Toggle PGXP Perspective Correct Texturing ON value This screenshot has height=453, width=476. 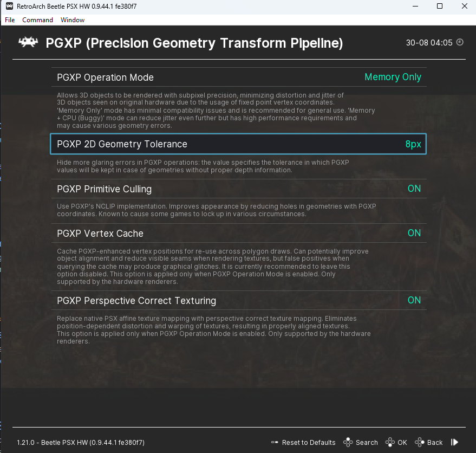click(x=414, y=300)
